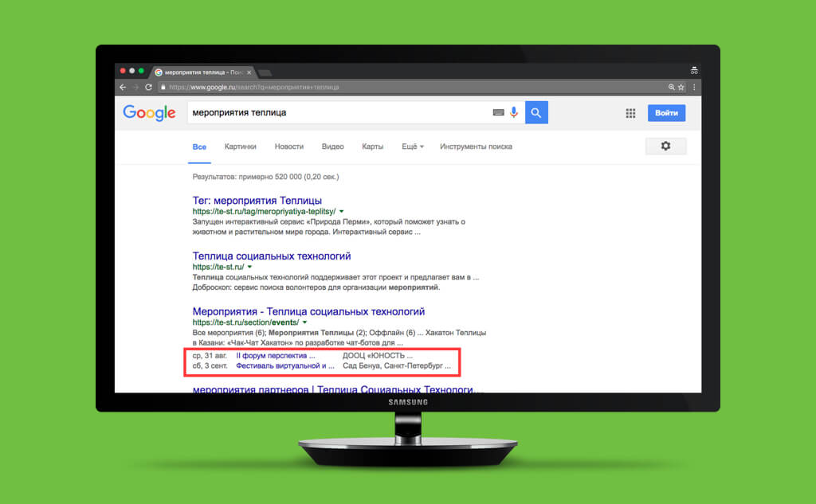
Task: Click the browser back arrow
Action: (123, 88)
